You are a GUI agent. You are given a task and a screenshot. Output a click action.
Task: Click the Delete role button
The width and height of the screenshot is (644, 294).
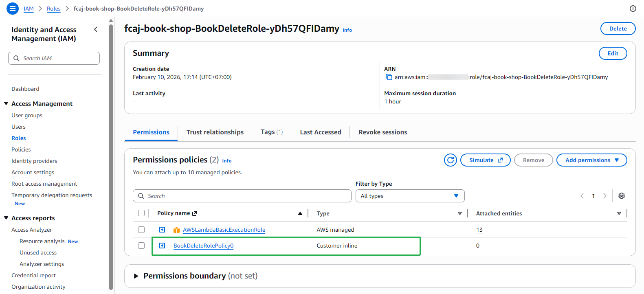618,29
